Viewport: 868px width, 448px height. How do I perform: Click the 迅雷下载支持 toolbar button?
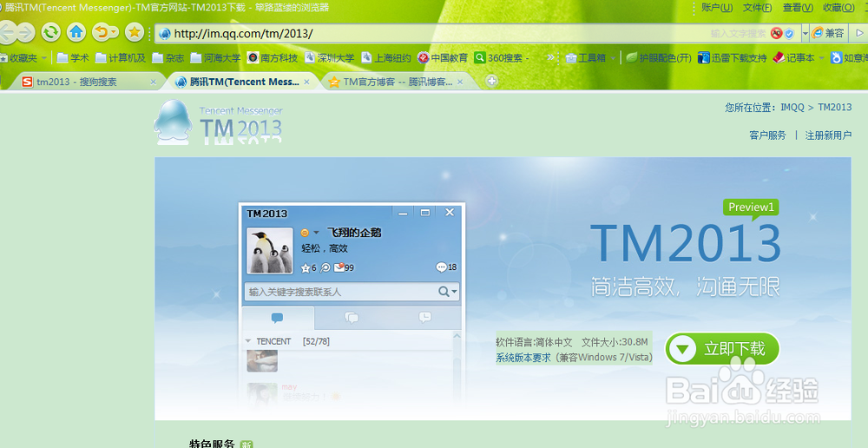733,57
